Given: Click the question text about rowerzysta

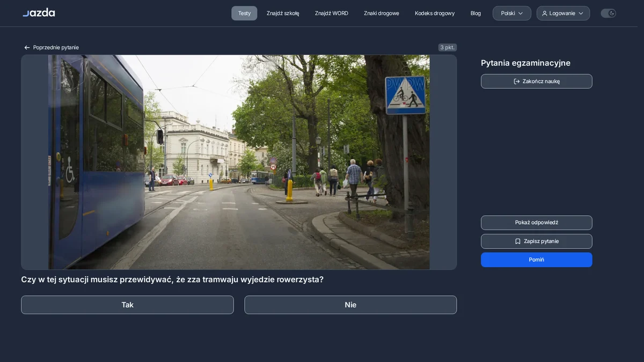Looking at the screenshot, I should [172, 279].
